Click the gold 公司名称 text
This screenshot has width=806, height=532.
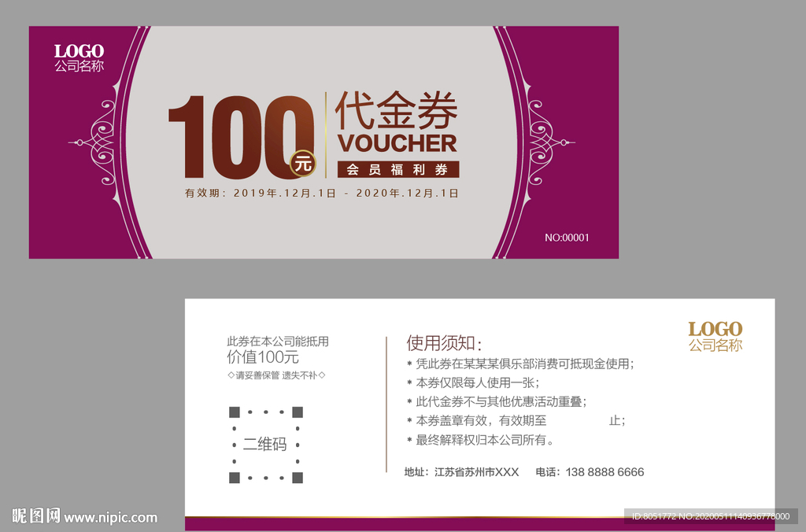coord(715,345)
